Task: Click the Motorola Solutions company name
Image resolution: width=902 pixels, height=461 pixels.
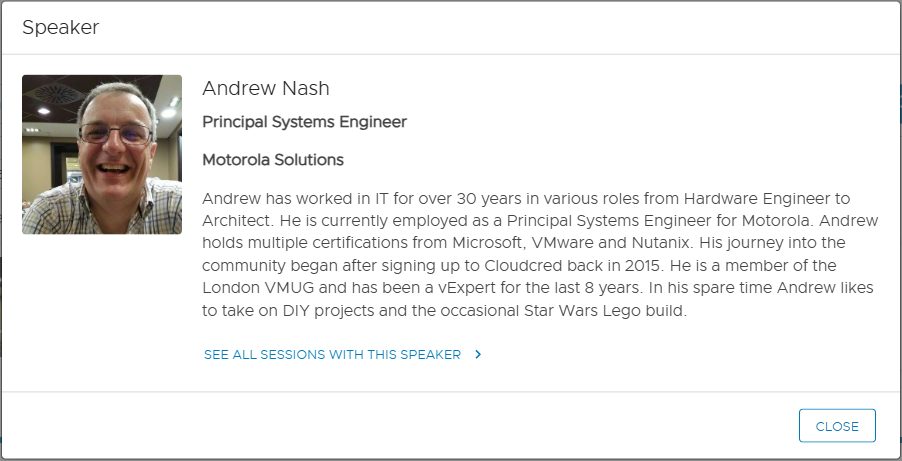Action: click(273, 159)
